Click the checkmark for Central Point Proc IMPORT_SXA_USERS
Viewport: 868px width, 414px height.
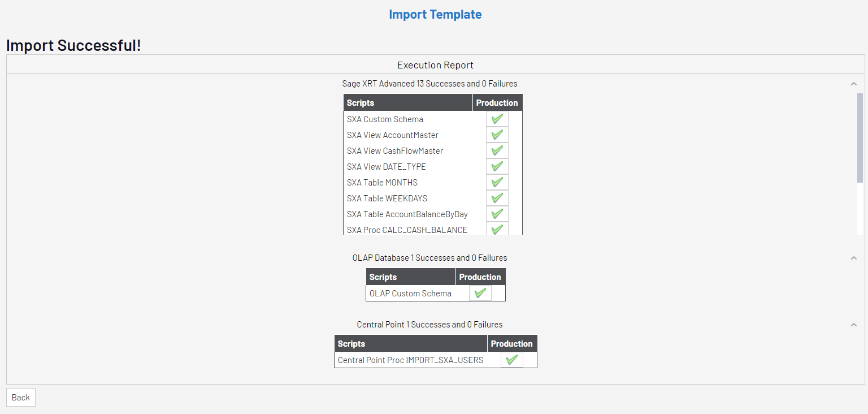(x=512, y=360)
